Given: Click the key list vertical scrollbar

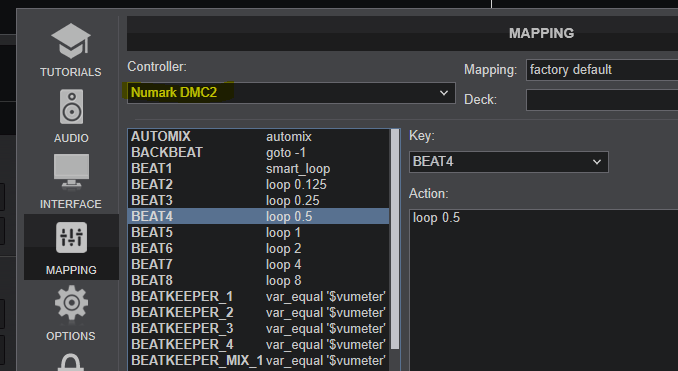Looking at the screenshot, I should 395,239.
